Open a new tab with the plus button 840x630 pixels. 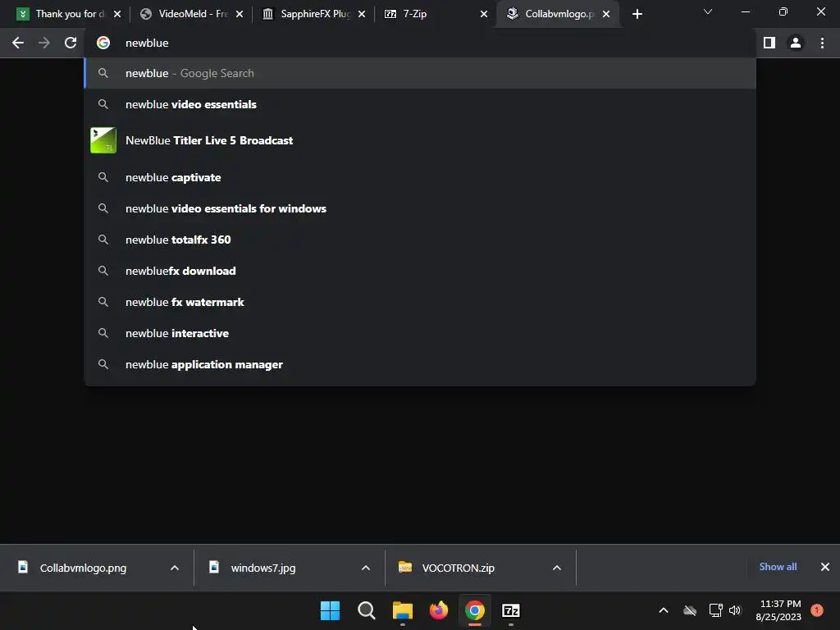[637, 15]
